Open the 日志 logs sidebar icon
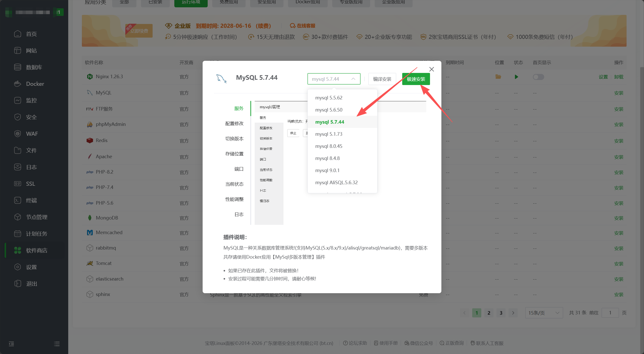 click(17, 167)
